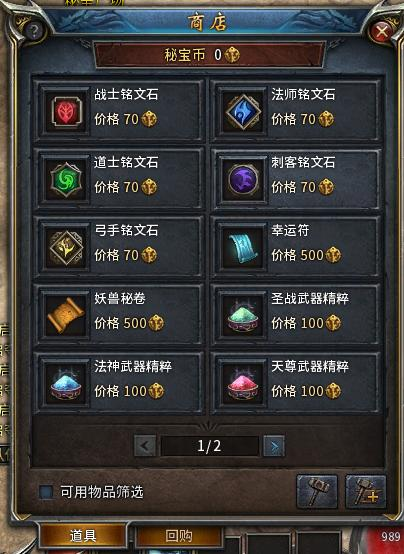Open help with the question mark icon
The image size is (404, 554).
[34, 31]
